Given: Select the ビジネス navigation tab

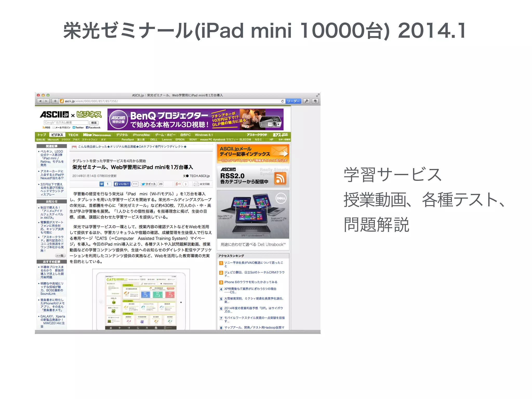Looking at the screenshot, I should (x=57, y=135).
